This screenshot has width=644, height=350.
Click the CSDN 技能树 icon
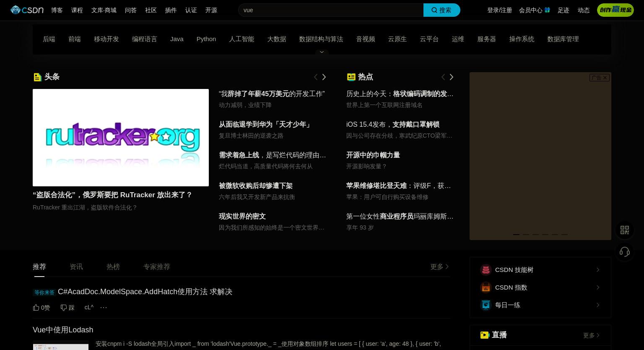[486, 270]
